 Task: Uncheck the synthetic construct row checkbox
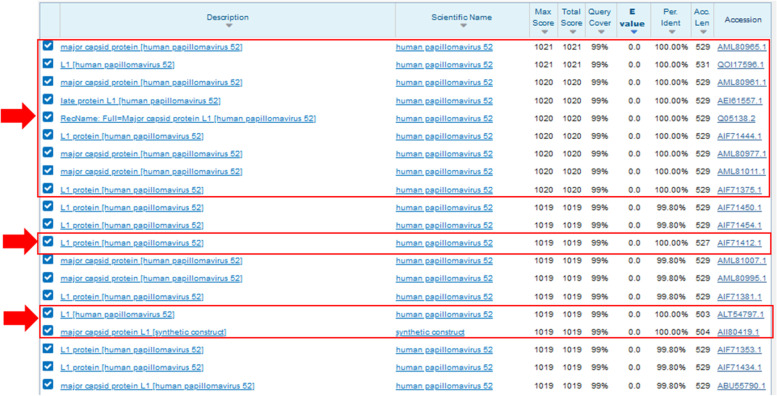(48, 330)
